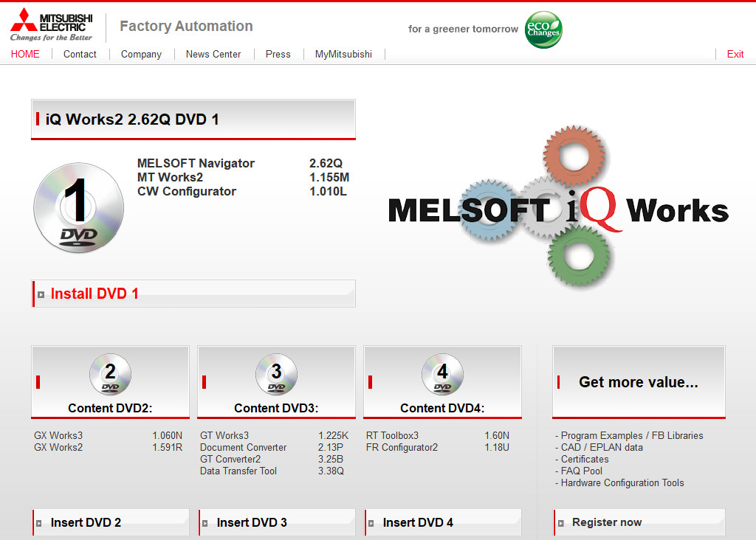Click the Content DVD3 panel header

(276, 382)
